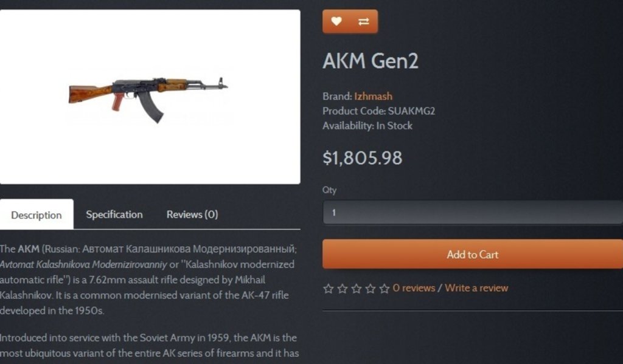Enlarge the rifle product image
This screenshot has width=623, height=364.
150,97
